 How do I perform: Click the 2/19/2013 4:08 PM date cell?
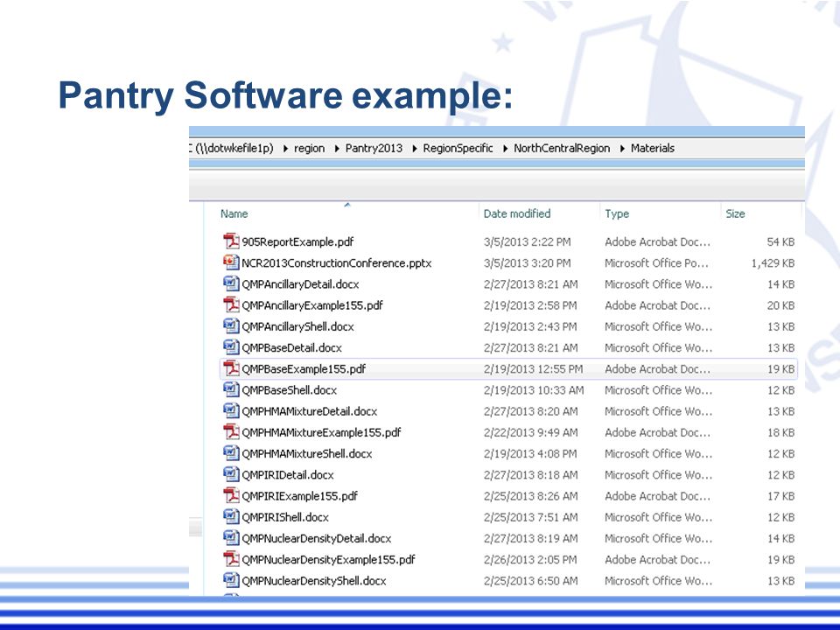(x=530, y=453)
